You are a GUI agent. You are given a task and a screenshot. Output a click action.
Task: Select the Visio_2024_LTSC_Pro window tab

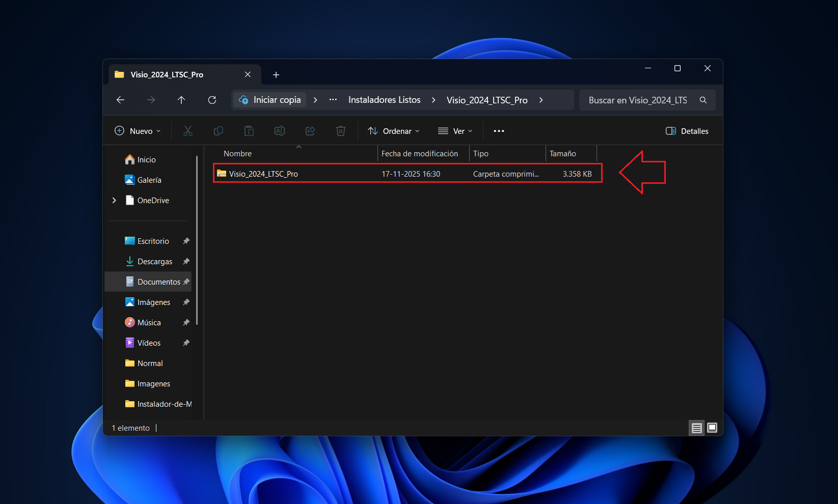[185, 74]
